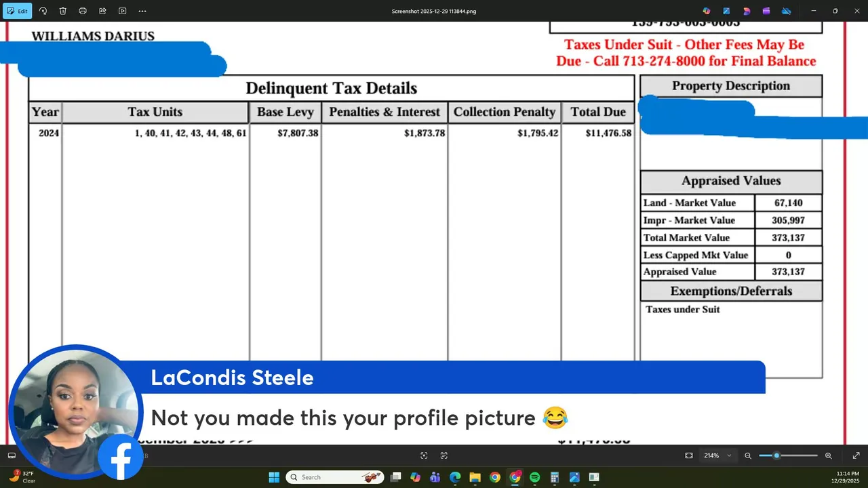
Task: Click the second scan icon in bottom center bar
Action: (x=444, y=455)
